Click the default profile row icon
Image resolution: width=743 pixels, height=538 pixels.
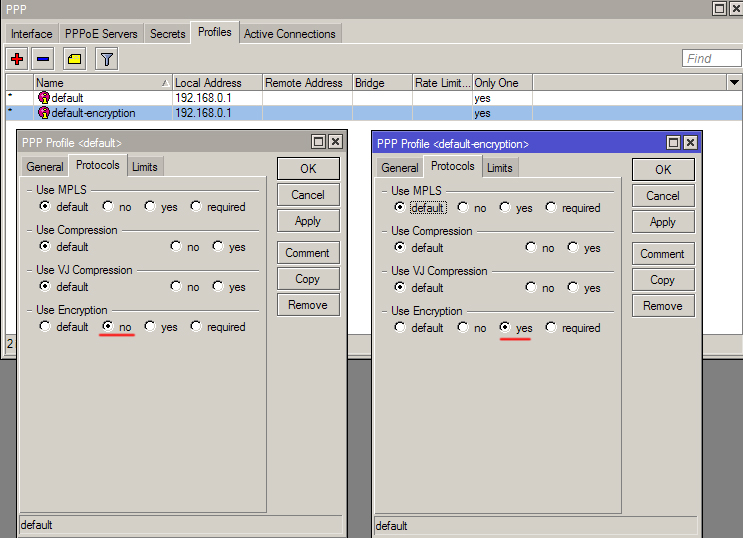43,98
